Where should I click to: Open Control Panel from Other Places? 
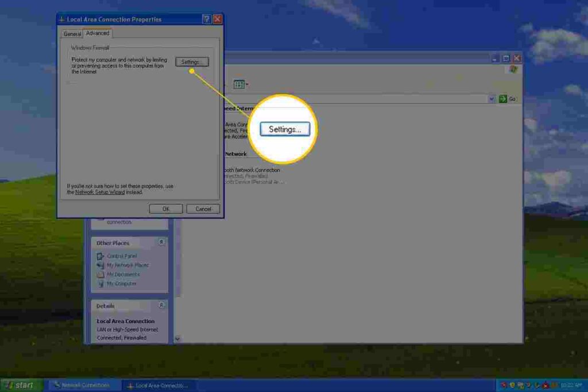point(121,256)
